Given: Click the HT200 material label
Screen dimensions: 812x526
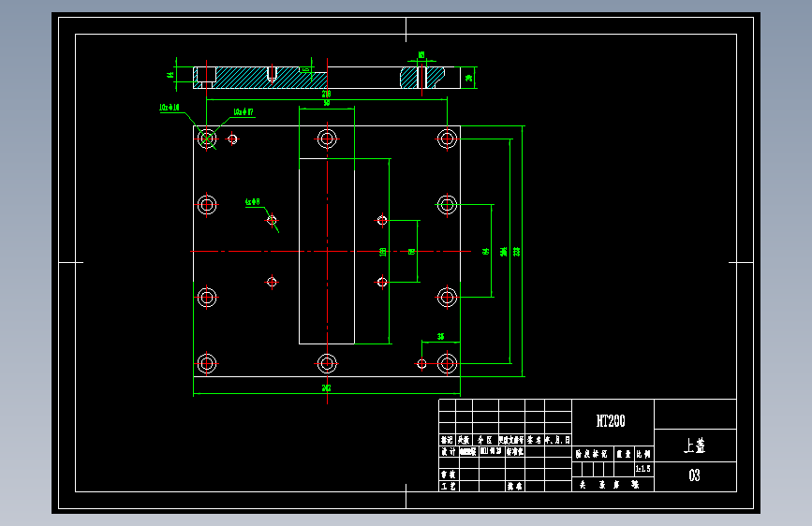Looking at the screenshot, I should pyautogui.click(x=611, y=421).
